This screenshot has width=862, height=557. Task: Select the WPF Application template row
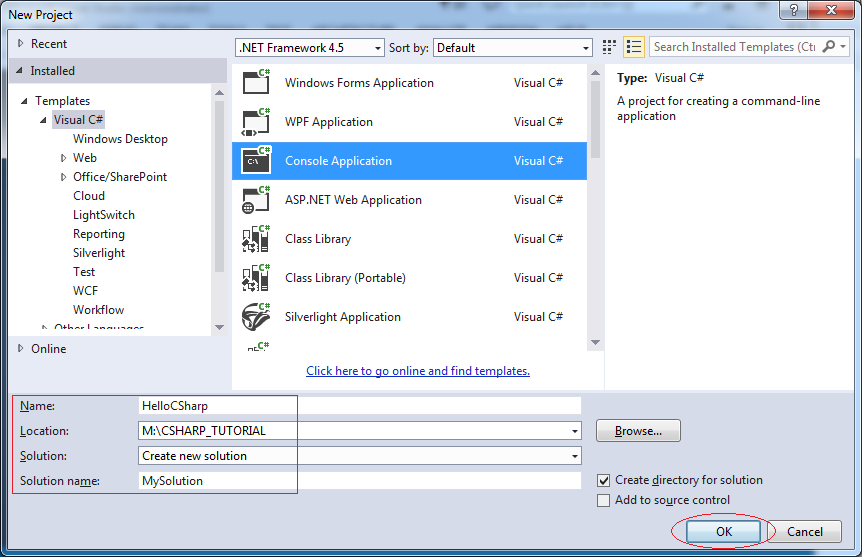point(410,122)
